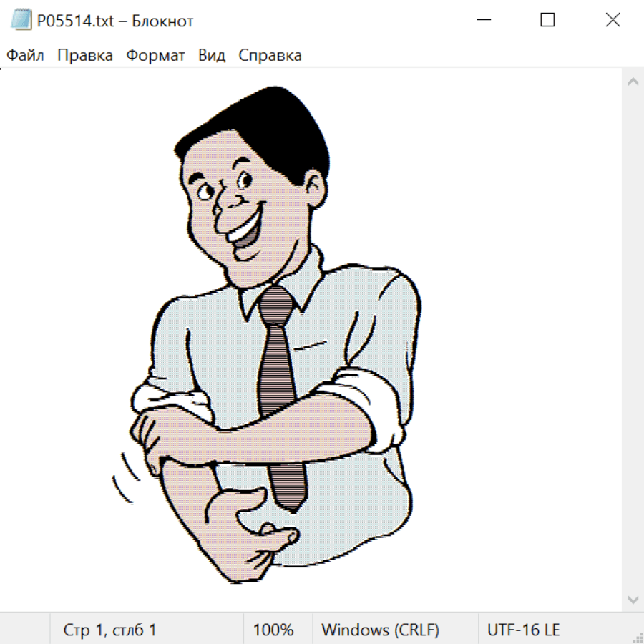Close the P05514.txt Notepad window

click(613, 21)
